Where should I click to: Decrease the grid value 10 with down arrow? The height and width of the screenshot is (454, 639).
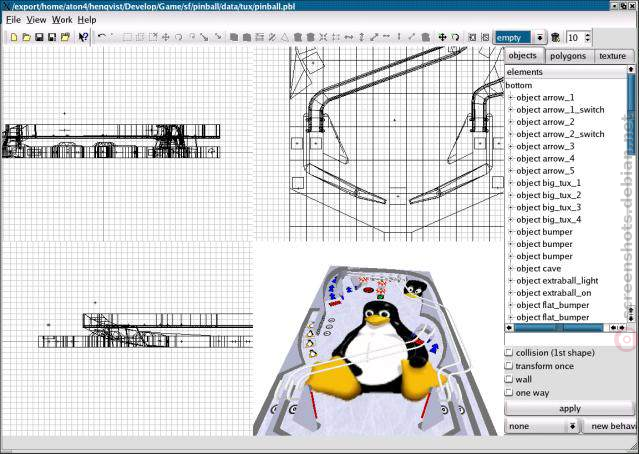(x=587, y=40)
